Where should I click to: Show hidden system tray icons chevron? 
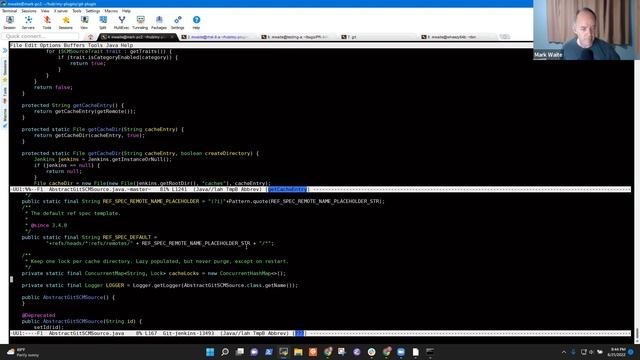[564, 352]
